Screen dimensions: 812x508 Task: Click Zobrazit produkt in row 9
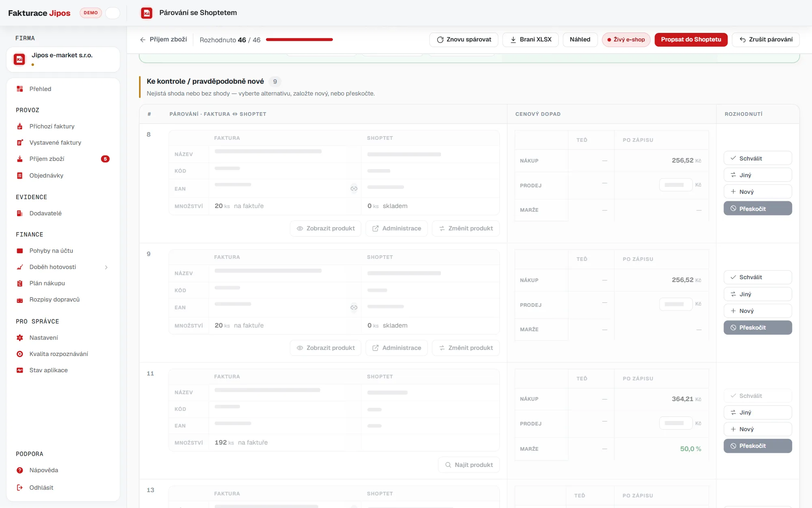[x=326, y=348]
